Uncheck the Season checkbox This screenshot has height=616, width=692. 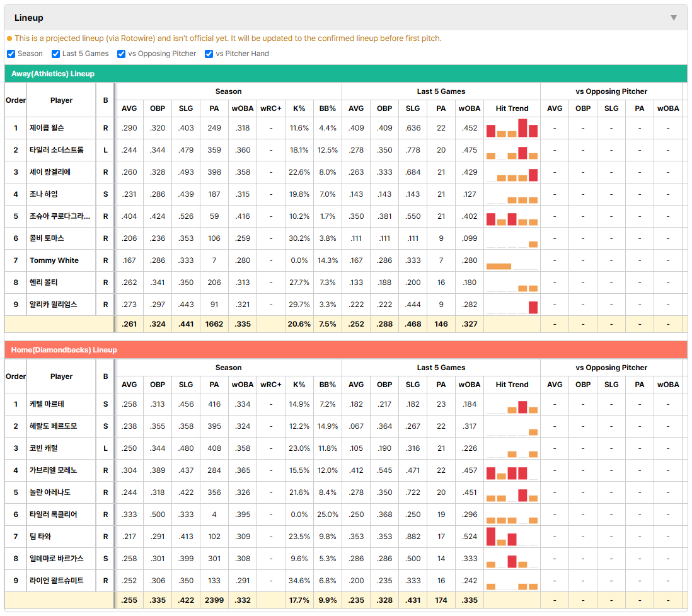coord(11,54)
